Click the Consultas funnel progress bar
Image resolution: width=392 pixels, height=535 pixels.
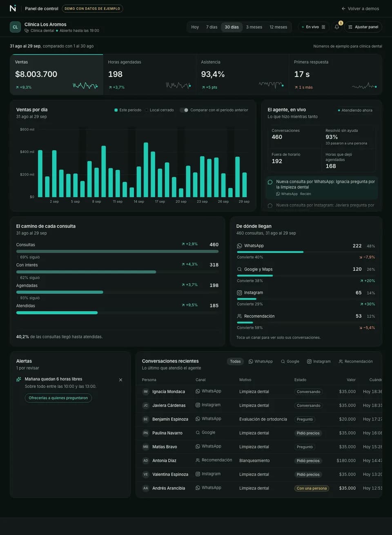point(117,251)
